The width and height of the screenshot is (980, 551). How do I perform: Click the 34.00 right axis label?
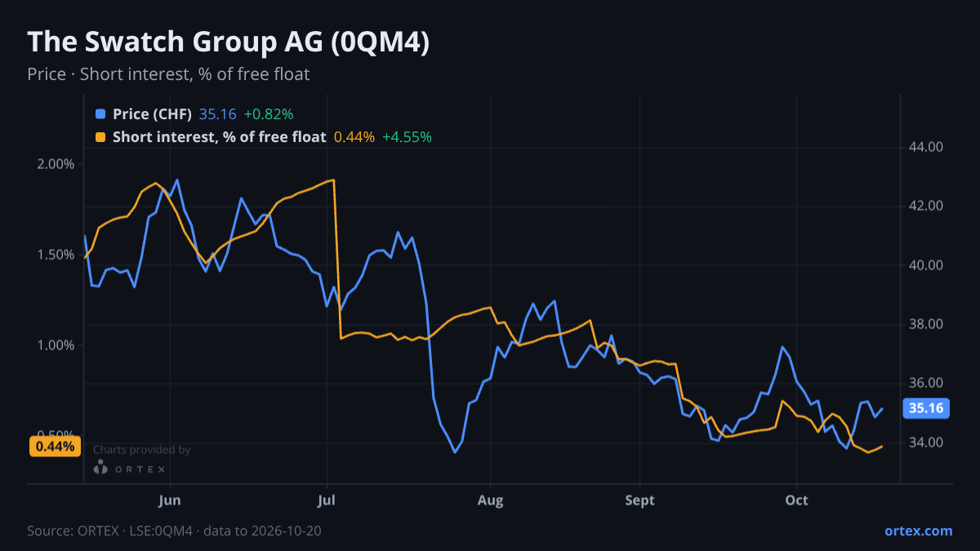926,442
